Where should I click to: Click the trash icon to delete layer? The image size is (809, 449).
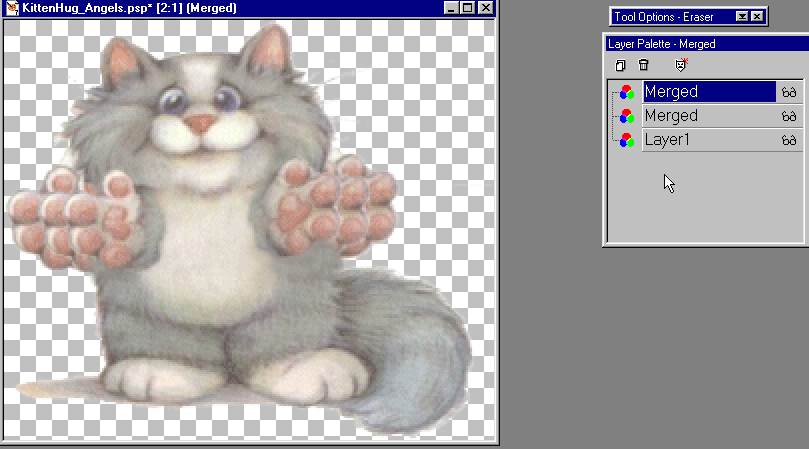coord(643,65)
